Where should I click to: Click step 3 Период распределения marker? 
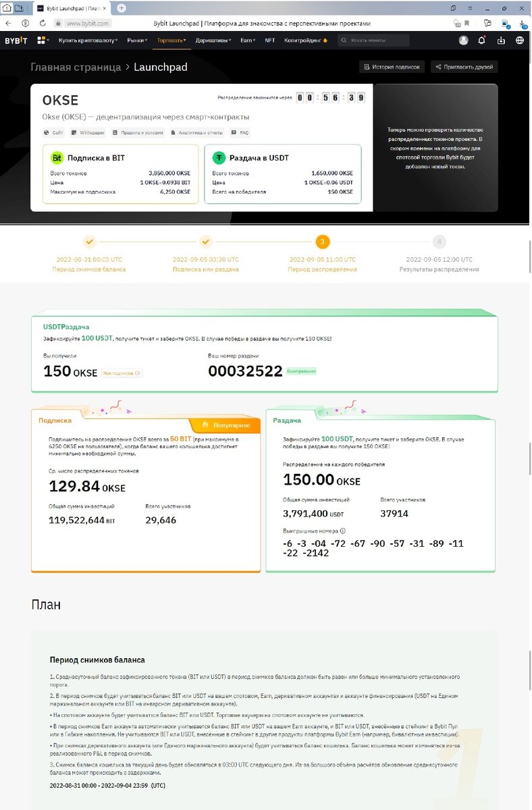point(323,242)
